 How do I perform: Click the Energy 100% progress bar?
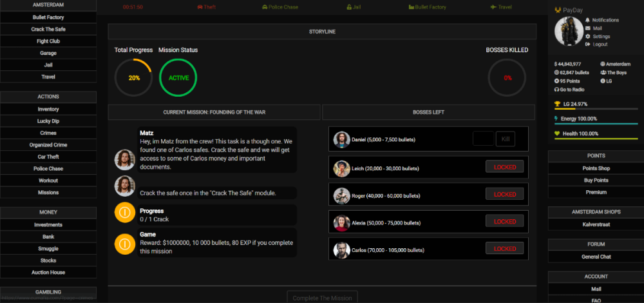(596, 123)
